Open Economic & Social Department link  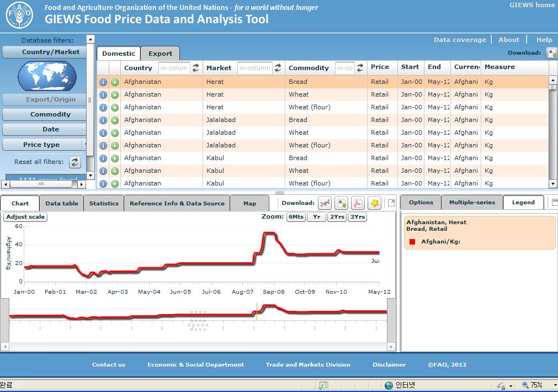[196, 364]
